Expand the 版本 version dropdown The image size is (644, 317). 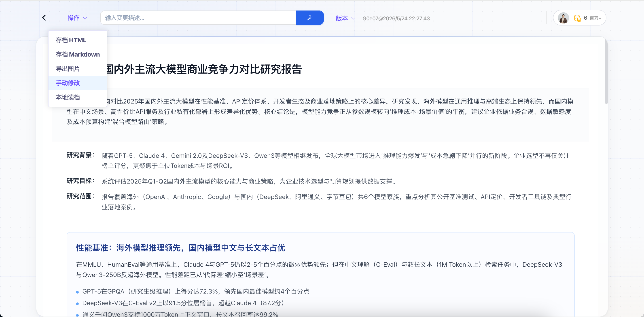345,18
